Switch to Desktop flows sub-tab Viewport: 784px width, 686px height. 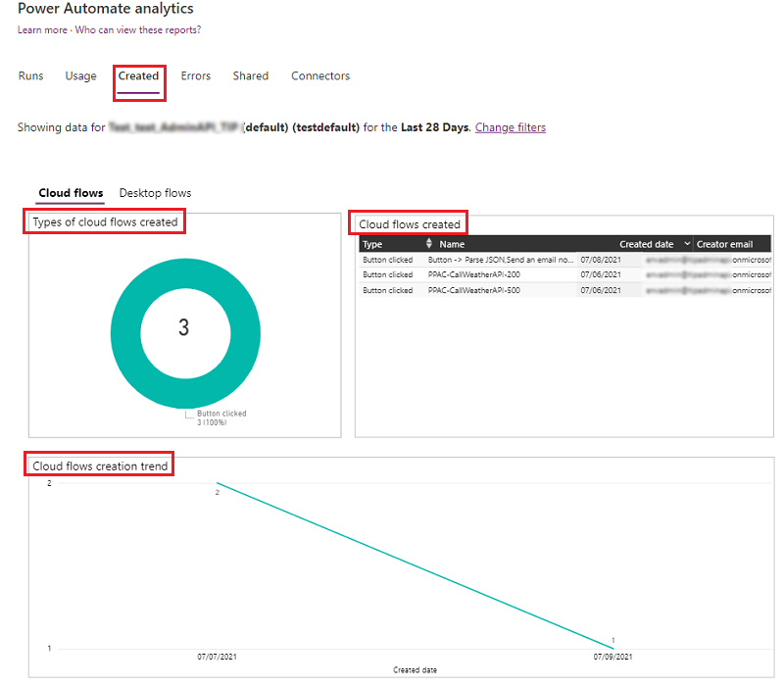(x=155, y=193)
